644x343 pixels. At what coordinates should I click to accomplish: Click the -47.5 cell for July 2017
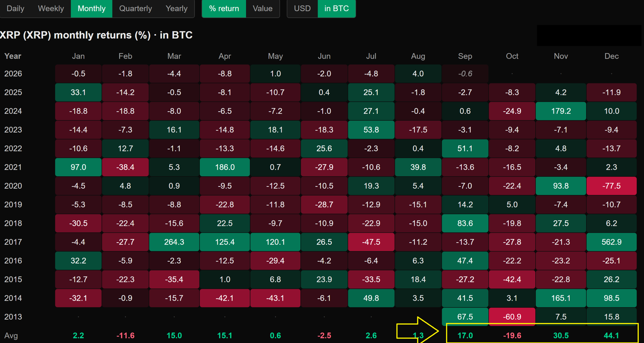pos(371,242)
